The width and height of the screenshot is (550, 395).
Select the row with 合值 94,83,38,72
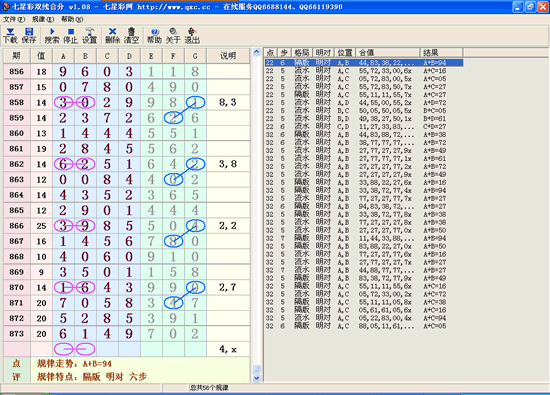364,206
